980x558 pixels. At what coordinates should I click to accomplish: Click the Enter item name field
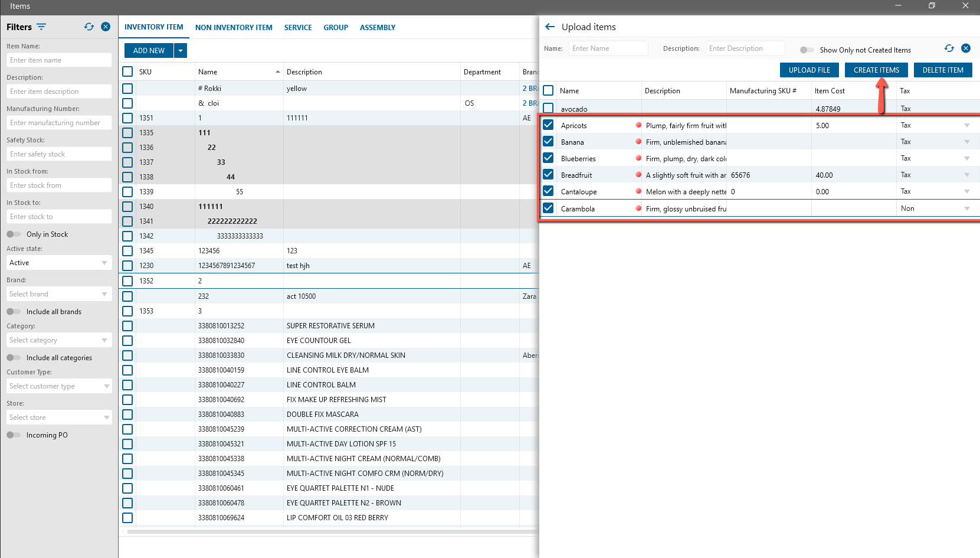coord(58,60)
